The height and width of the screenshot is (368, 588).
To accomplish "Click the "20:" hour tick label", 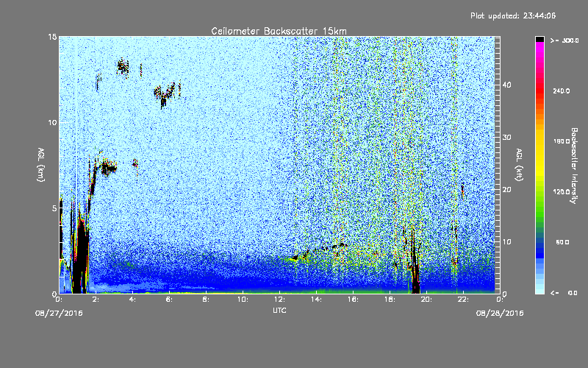I will pyautogui.click(x=427, y=300).
